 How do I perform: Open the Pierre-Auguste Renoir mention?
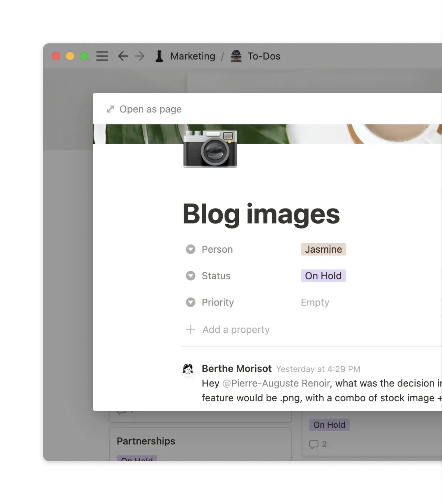tap(277, 384)
